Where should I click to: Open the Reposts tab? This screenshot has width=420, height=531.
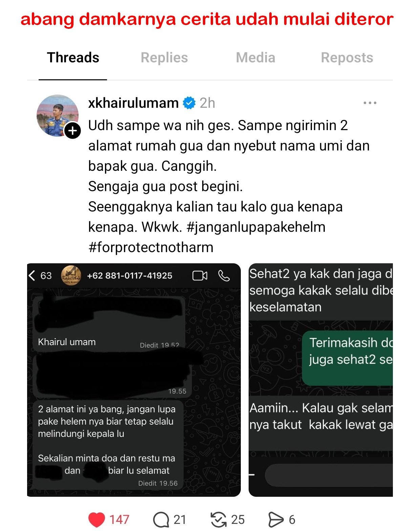(x=347, y=58)
